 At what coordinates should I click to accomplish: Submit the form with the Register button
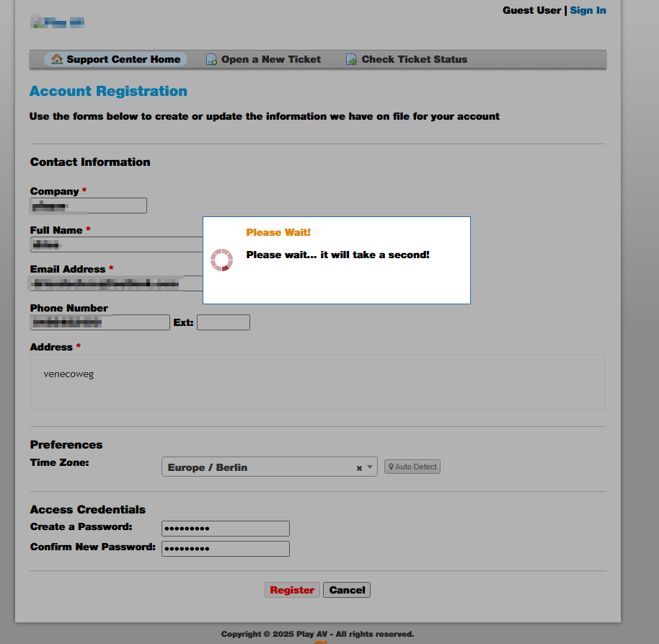point(292,590)
